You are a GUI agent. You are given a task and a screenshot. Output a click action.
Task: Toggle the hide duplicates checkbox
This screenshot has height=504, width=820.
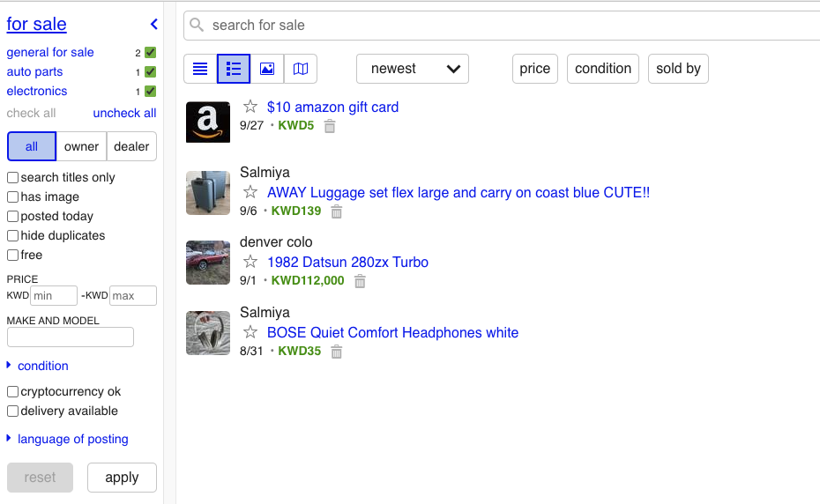tap(13, 236)
